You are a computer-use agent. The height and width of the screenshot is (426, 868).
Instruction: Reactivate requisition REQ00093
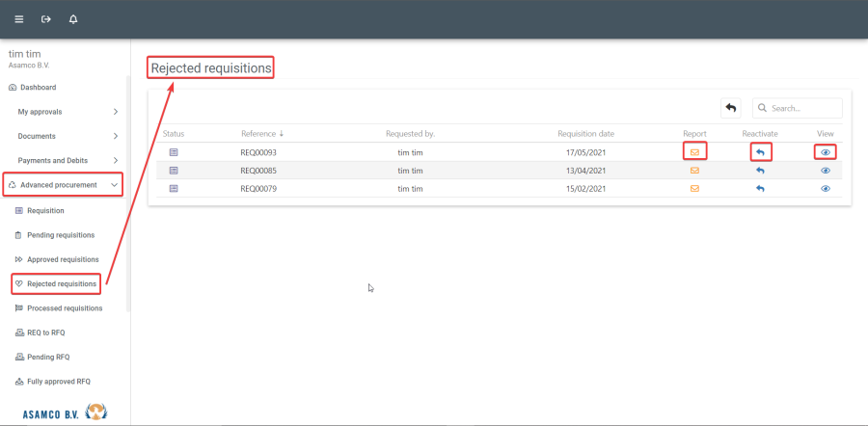[x=760, y=152]
